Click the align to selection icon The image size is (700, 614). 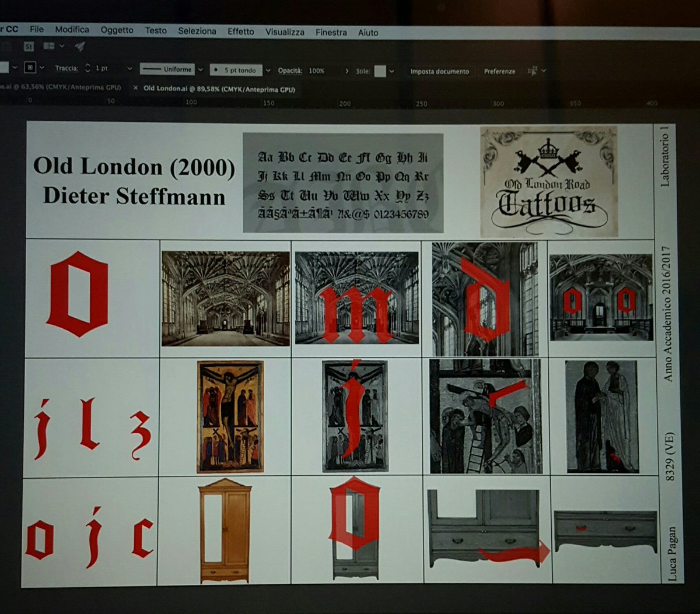(533, 71)
